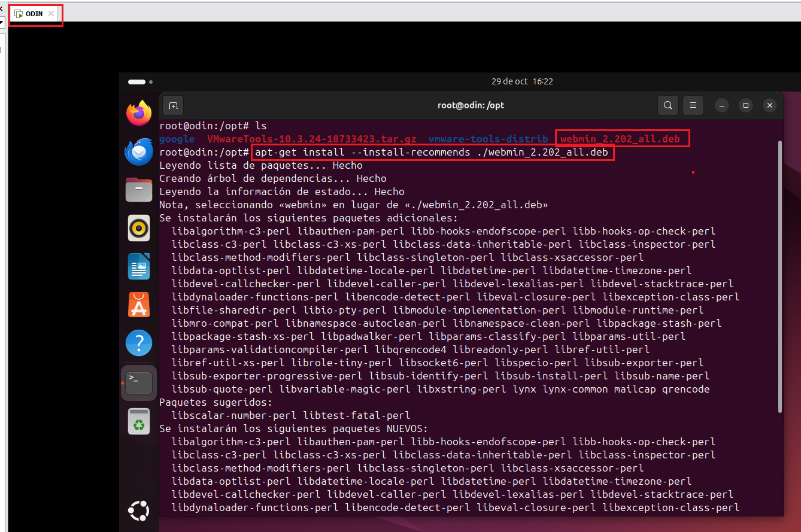
Task: Click the VM console icon on the ODIN tab
Action: [19, 13]
